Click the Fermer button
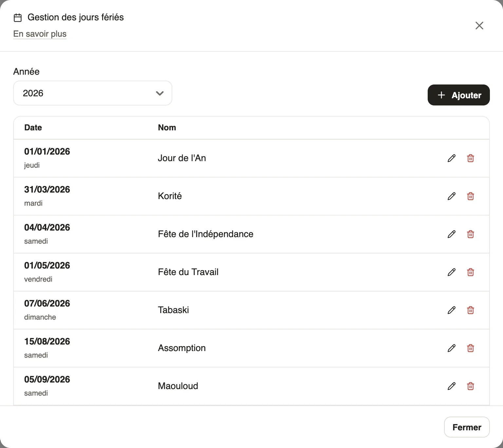The height and width of the screenshot is (448, 503). pyautogui.click(x=467, y=427)
